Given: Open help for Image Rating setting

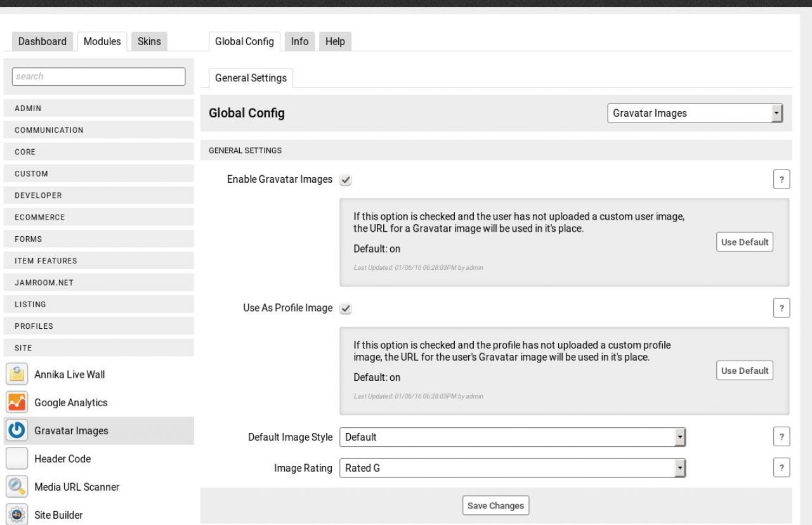Looking at the screenshot, I should (x=782, y=468).
